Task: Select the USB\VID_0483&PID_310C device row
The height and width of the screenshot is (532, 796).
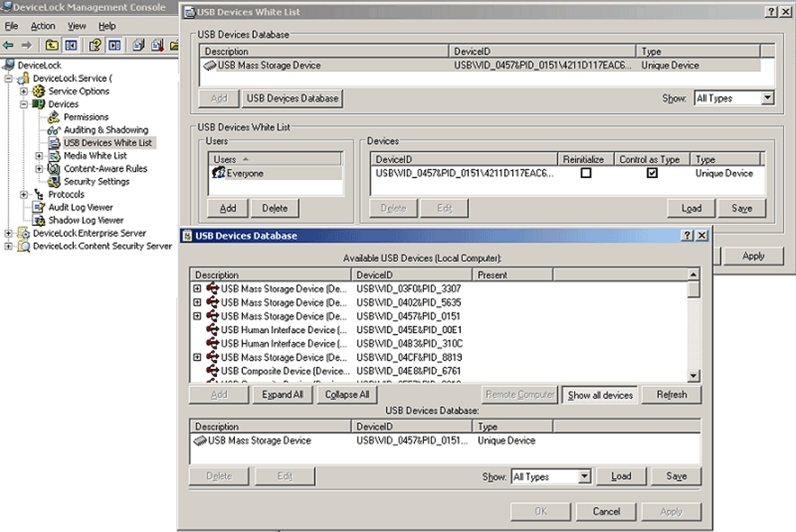Action: pos(440,343)
